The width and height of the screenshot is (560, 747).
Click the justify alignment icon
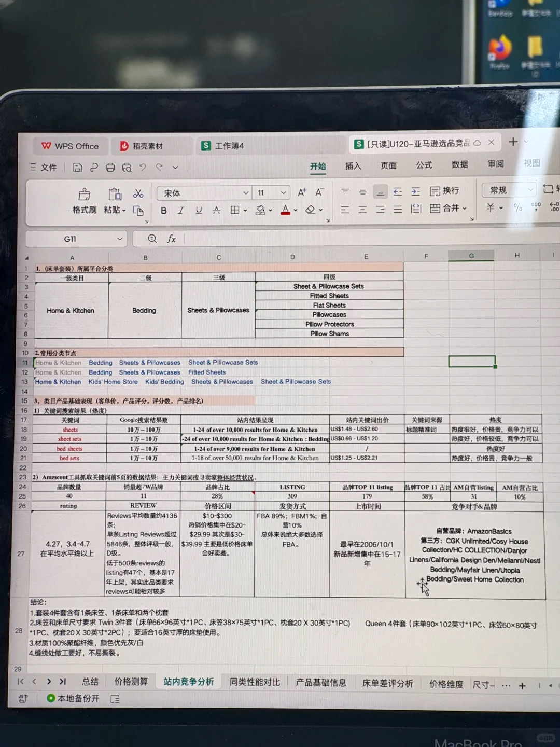(x=398, y=210)
